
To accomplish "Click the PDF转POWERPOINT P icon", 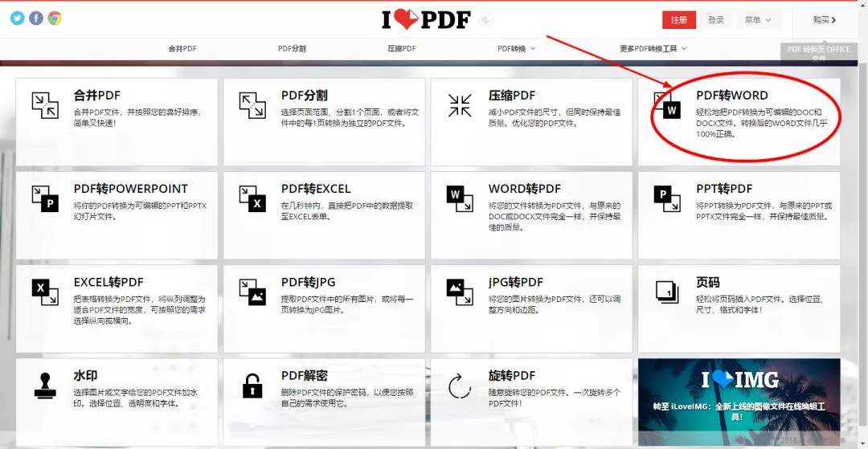I will (45, 199).
